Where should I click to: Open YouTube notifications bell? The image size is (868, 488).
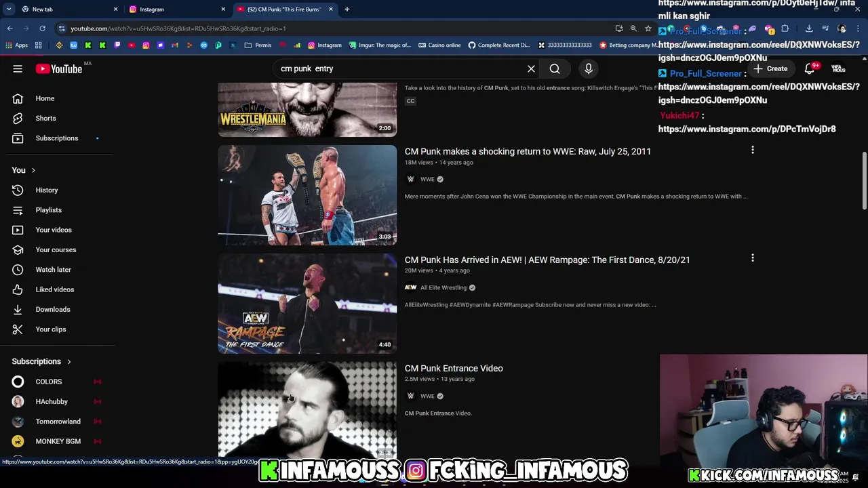pyautogui.click(x=810, y=68)
